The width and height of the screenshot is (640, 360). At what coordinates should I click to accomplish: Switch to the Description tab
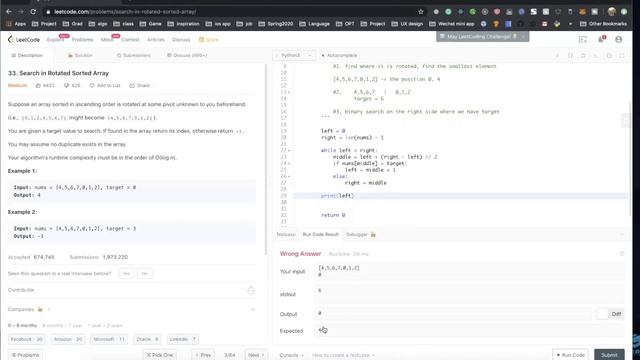tap(27, 56)
